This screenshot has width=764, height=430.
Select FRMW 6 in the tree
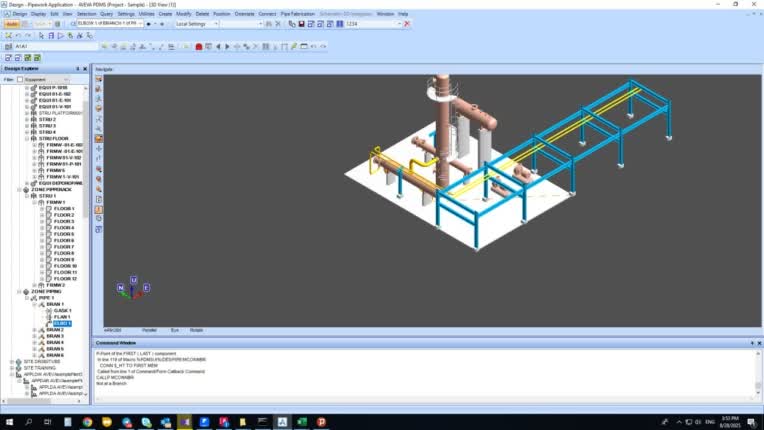(56, 170)
